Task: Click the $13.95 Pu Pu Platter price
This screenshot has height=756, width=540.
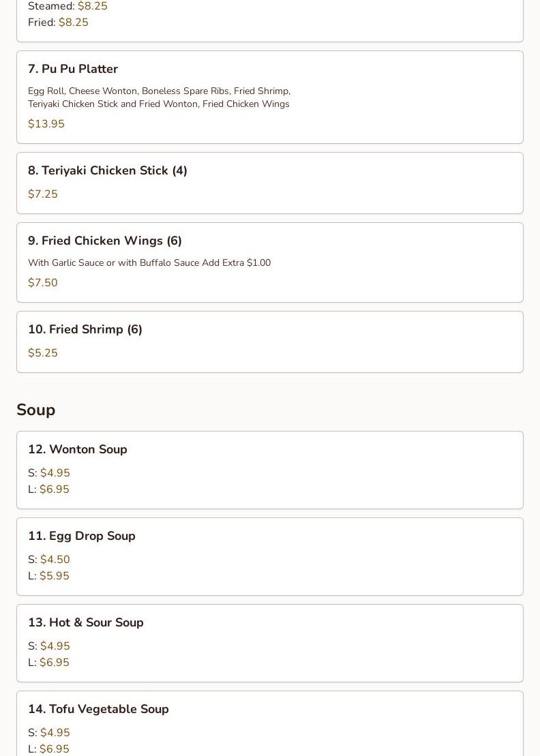Action: pos(46,124)
